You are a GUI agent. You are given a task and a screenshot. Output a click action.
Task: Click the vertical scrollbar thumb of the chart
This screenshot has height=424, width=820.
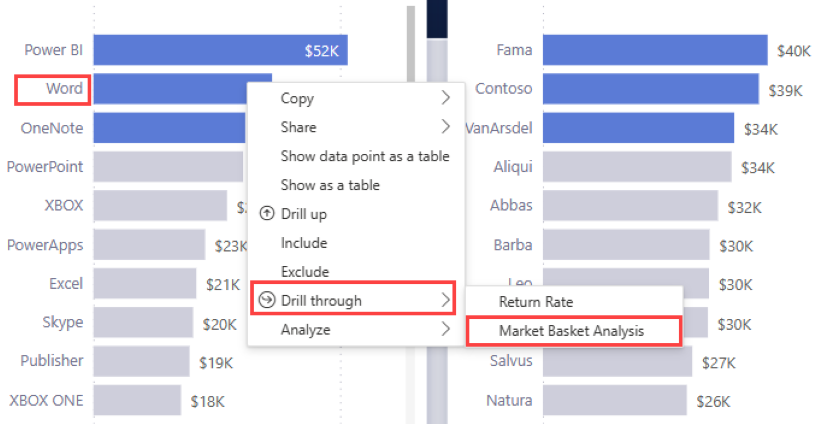pyautogui.click(x=411, y=44)
